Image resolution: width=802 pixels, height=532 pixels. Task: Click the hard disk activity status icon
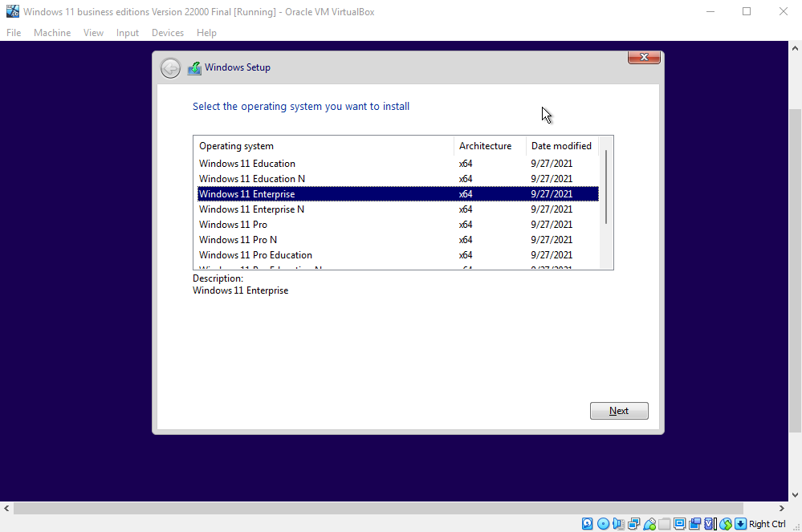pyautogui.click(x=587, y=524)
